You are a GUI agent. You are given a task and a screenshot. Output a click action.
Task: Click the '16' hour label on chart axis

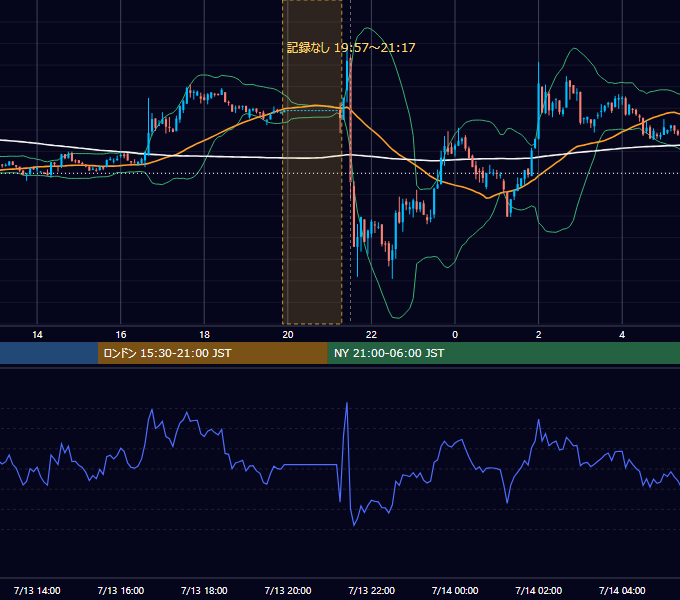121,335
